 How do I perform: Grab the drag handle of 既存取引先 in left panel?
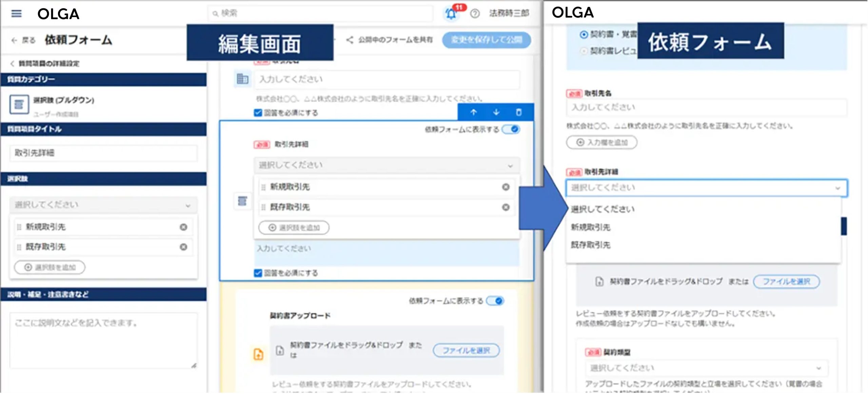coord(19,247)
